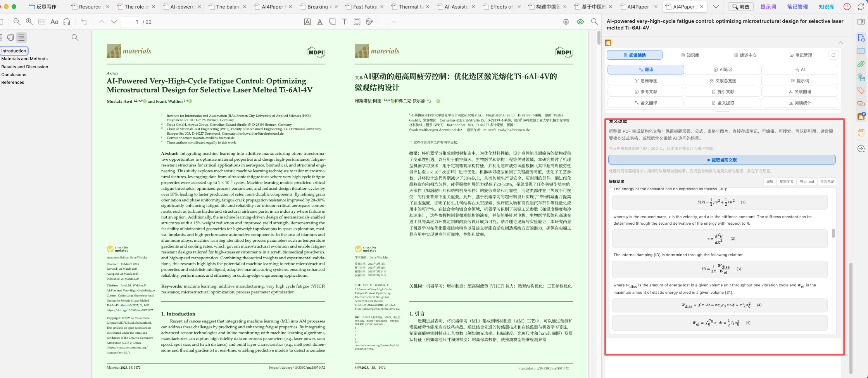Open the abstract pane icon
Screen dimensions: 868x378
click(x=861, y=51)
